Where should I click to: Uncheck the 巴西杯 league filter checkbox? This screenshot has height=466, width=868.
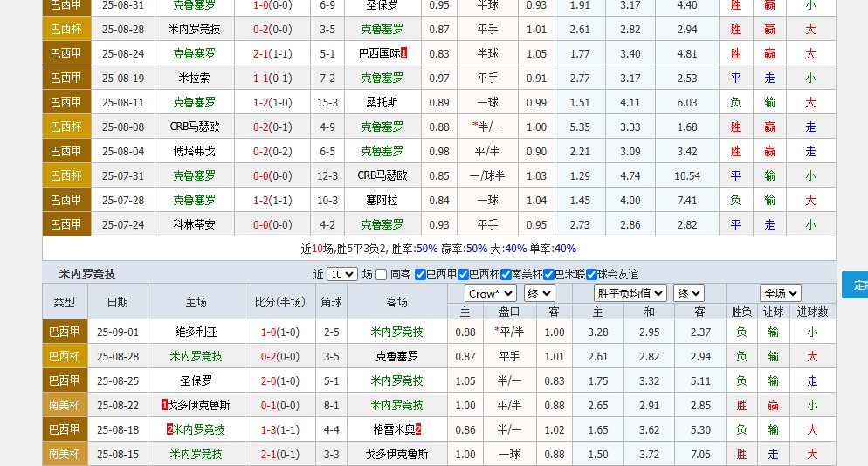pyautogui.click(x=463, y=274)
